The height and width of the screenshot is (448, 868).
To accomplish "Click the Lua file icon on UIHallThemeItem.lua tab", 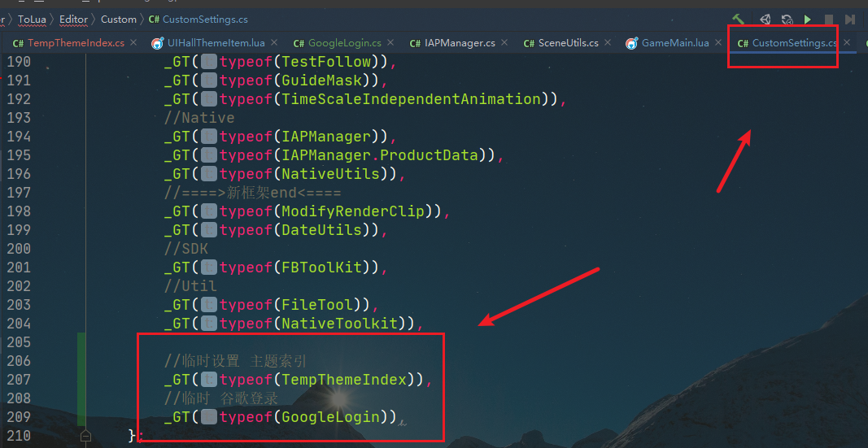I will 158,42.
